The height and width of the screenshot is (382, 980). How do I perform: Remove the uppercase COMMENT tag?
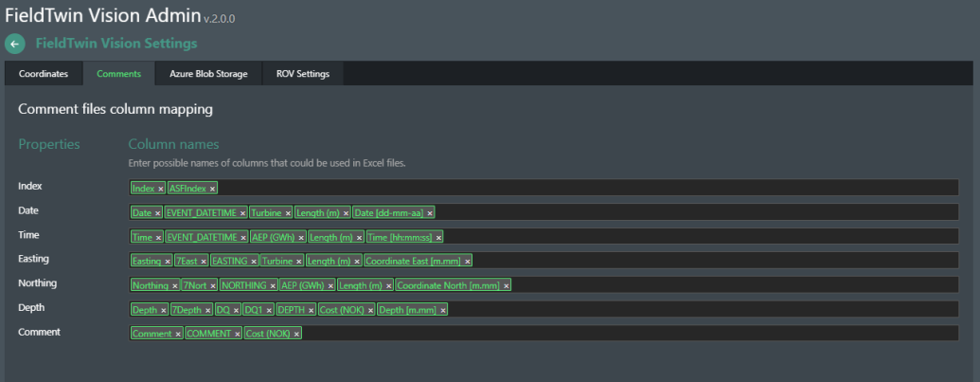237,334
